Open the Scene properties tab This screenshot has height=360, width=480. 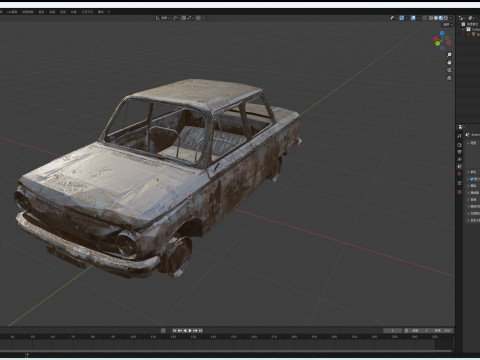(460, 166)
